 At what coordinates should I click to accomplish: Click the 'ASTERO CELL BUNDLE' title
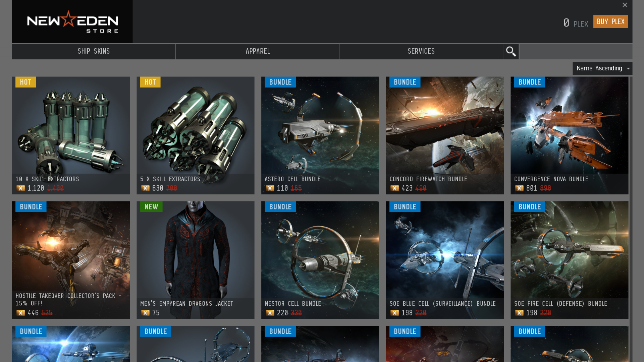[x=292, y=179]
